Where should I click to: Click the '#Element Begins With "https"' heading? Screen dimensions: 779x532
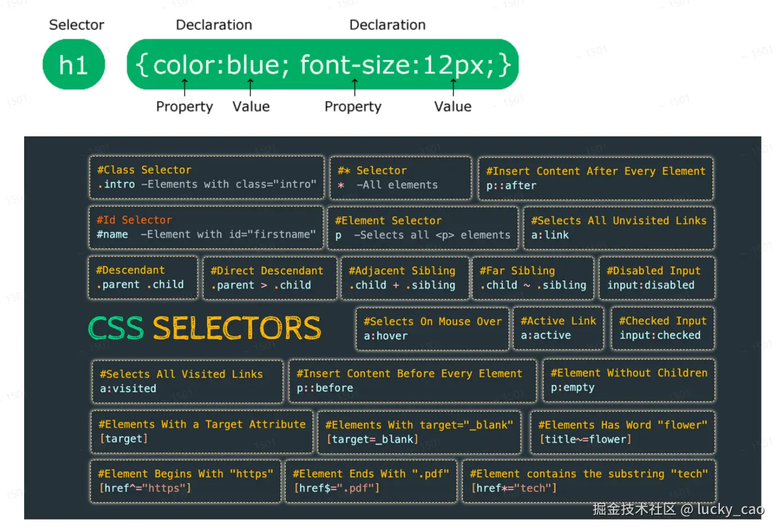(185, 474)
